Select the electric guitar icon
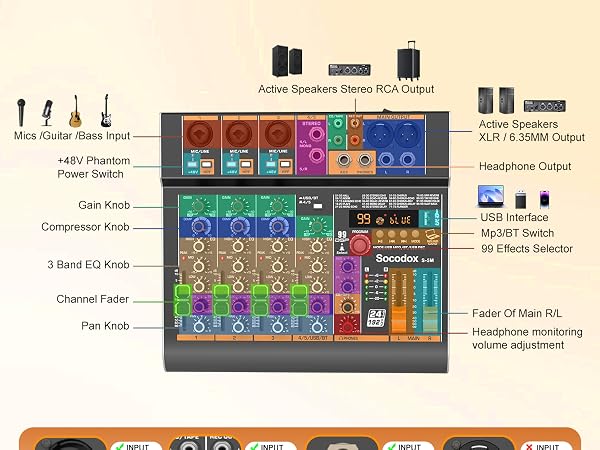600x450 pixels. (106, 111)
